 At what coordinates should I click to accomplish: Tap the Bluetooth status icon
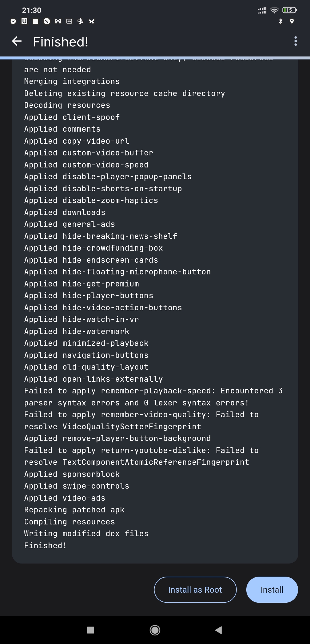point(280,21)
